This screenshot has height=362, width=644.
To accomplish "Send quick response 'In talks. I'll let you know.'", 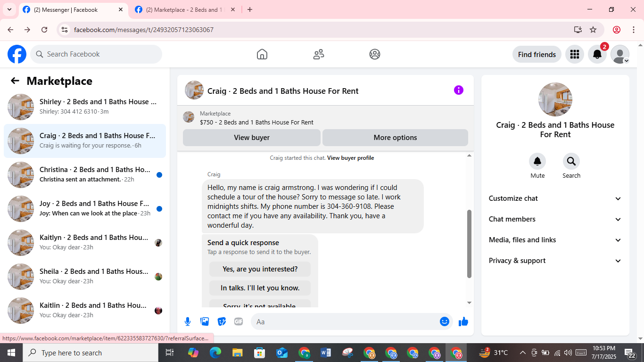I will click(x=260, y=288).
